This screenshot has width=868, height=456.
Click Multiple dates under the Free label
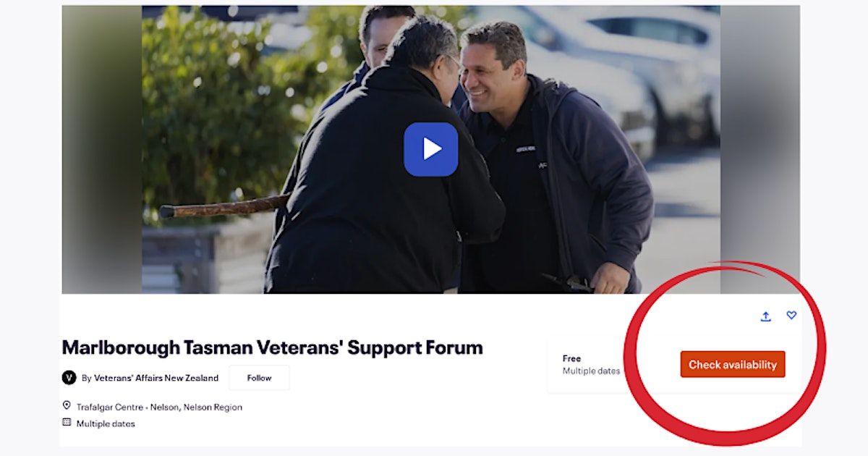click(x=591, y=371)
